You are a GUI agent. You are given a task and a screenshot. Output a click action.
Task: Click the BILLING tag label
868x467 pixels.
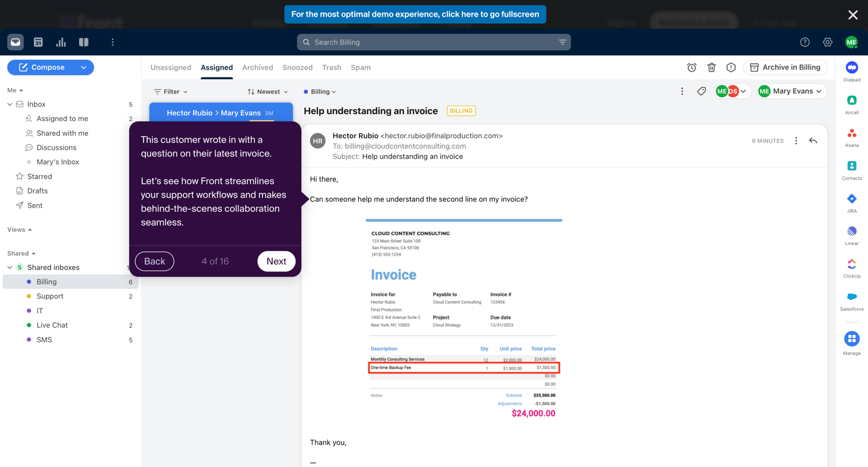pos(461,111)
